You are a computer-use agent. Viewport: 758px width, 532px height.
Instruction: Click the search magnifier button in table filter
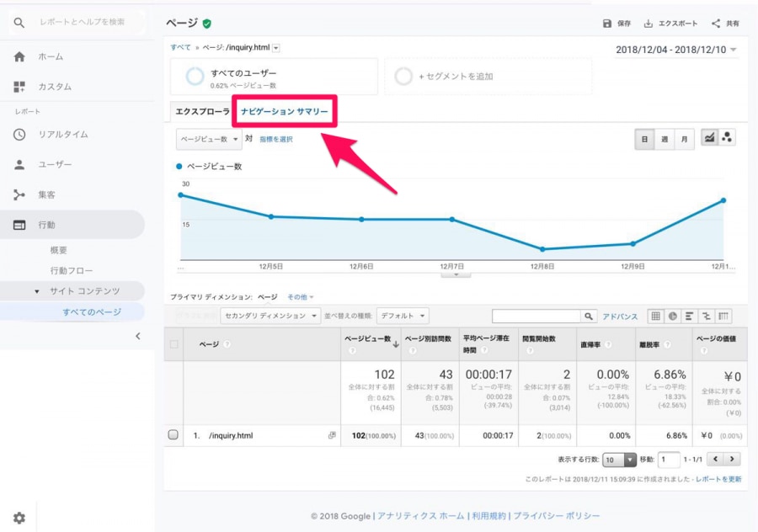(589, 317)
